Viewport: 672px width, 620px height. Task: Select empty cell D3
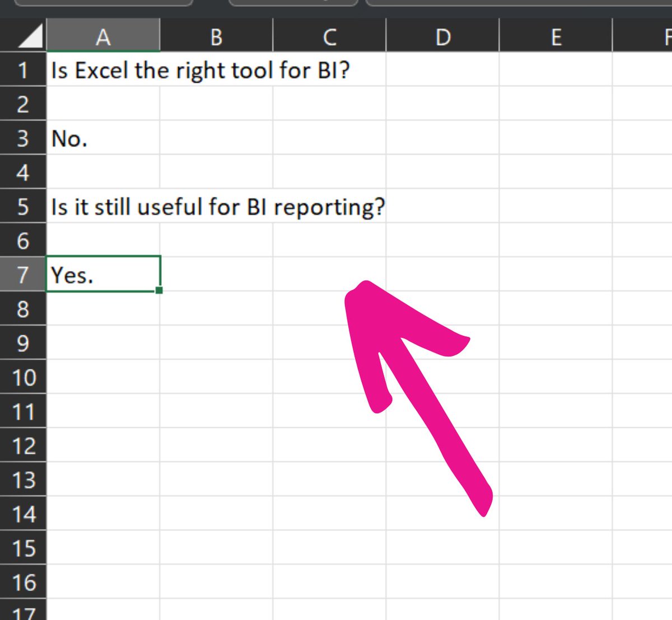point(443,138)
